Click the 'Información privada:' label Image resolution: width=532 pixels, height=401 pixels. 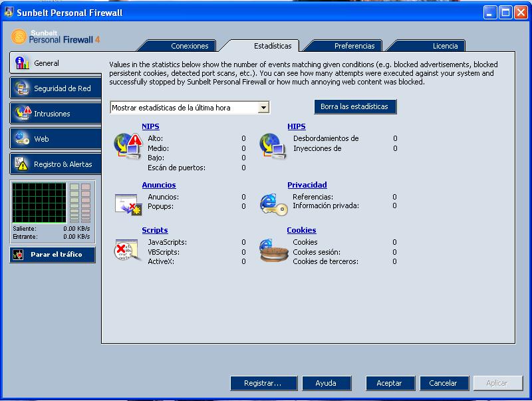click(x=326, y=205)
